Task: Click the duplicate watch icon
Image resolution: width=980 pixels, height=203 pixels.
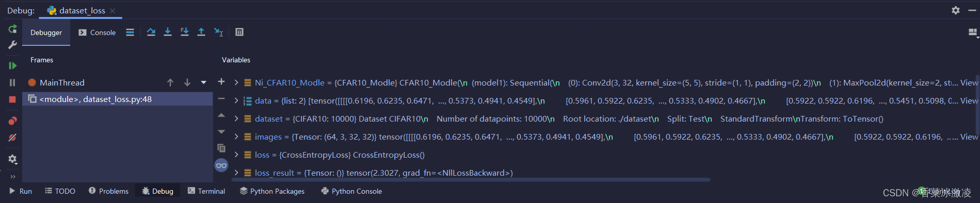Action: pyautogui.click(x=221, y=148)
